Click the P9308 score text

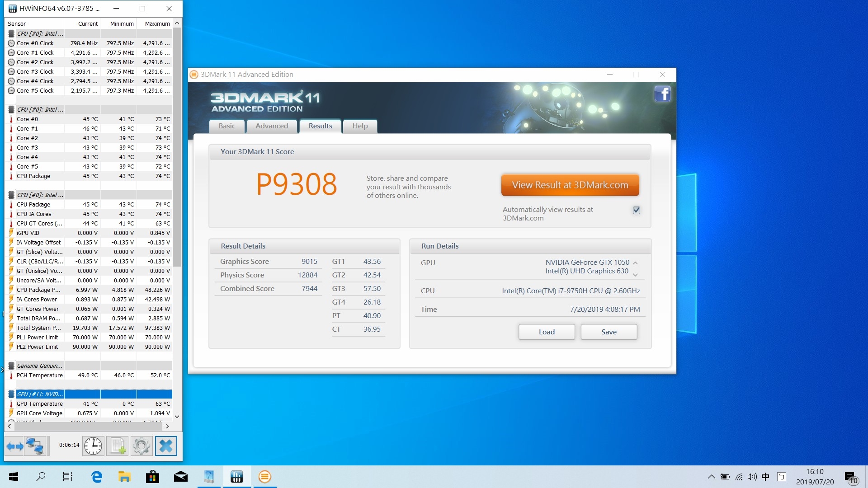point(297,184)
